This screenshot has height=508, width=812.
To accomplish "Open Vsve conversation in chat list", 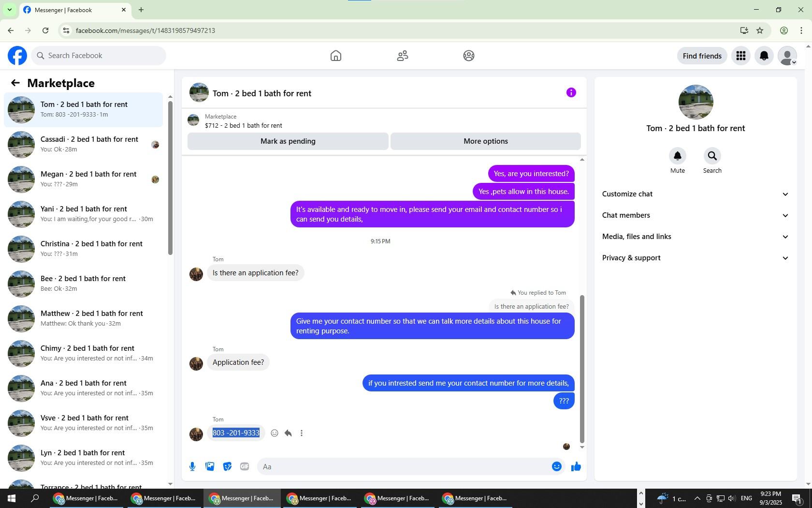I will click(x=83, y=423).
